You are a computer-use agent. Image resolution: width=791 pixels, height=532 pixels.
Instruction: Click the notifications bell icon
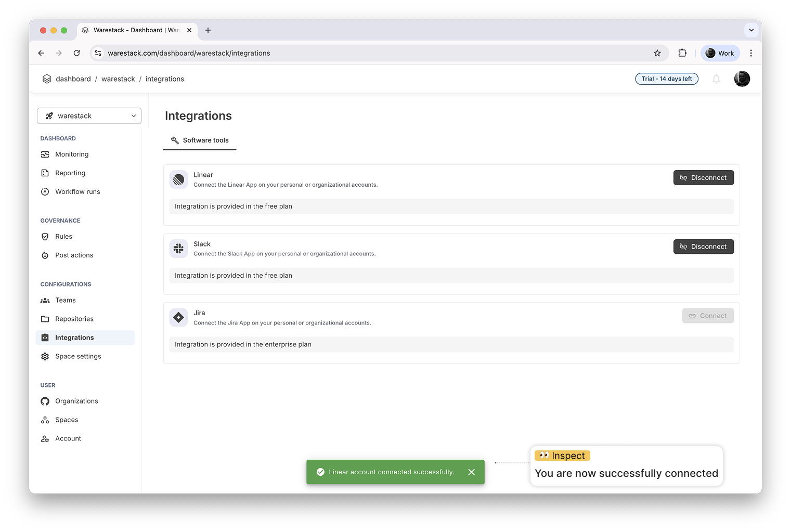[x=716, y=79]
